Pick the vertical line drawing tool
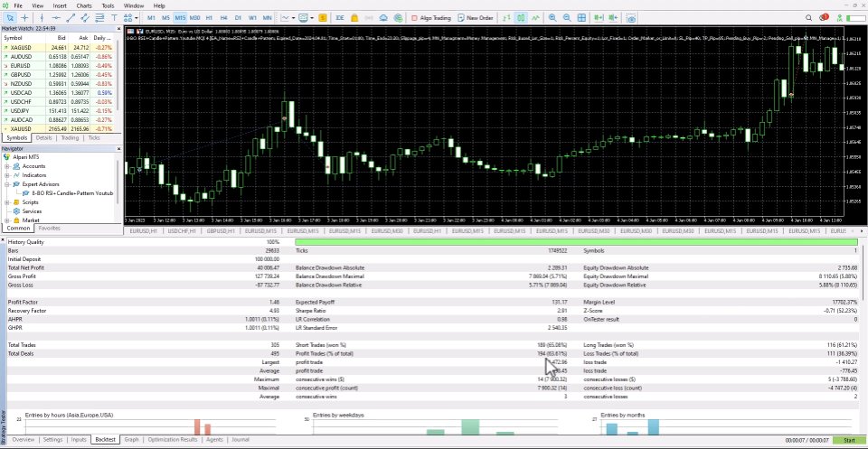This screenshot has height=449, width=868. 42,18
